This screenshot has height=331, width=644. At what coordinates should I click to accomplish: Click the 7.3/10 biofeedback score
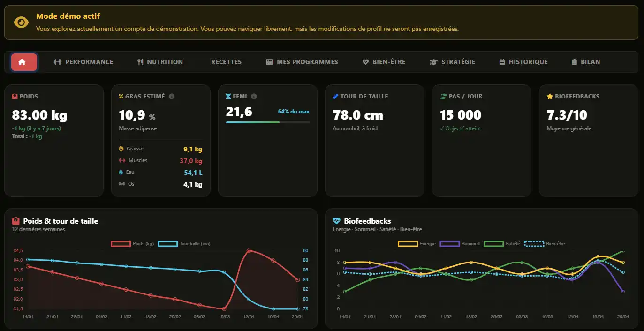click(567, 115)
